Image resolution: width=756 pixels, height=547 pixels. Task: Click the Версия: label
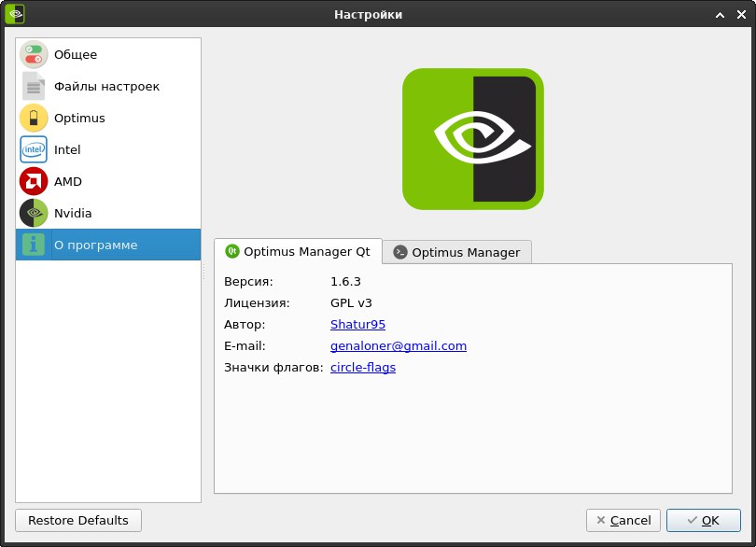[248, 282]
